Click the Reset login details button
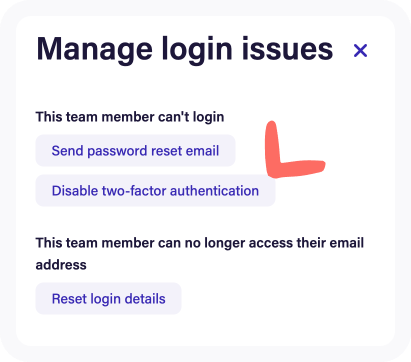411x362 pixels. coord(108,299)
